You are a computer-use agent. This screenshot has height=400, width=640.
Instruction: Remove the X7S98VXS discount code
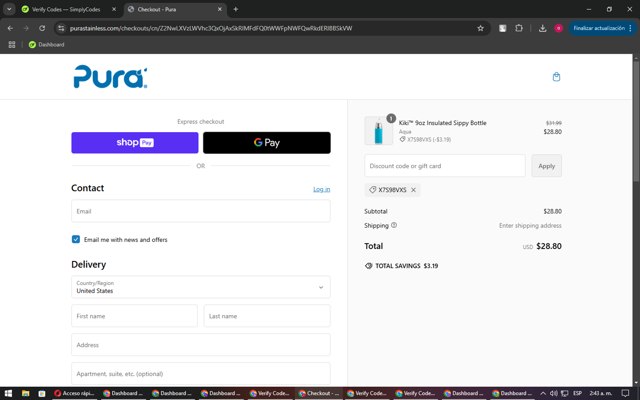pyautogui.click(x=413, y=190)
